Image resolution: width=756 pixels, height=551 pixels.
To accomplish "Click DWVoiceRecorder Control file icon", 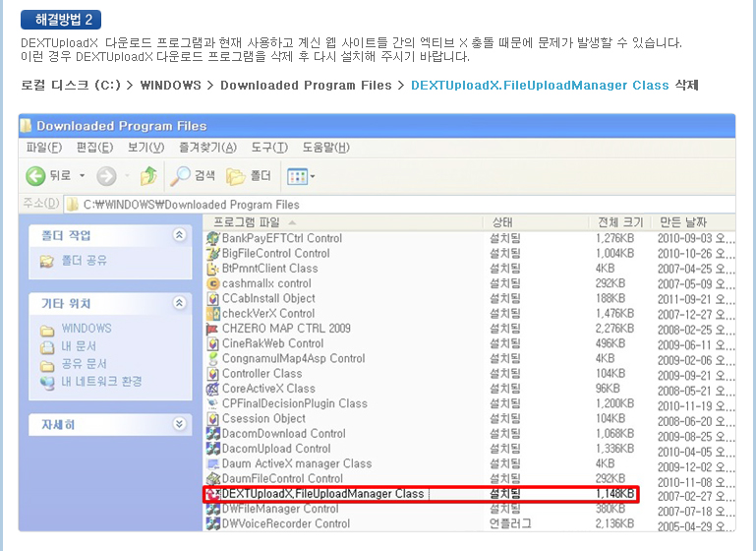I will pyautogui.click(x=212, y=523).
